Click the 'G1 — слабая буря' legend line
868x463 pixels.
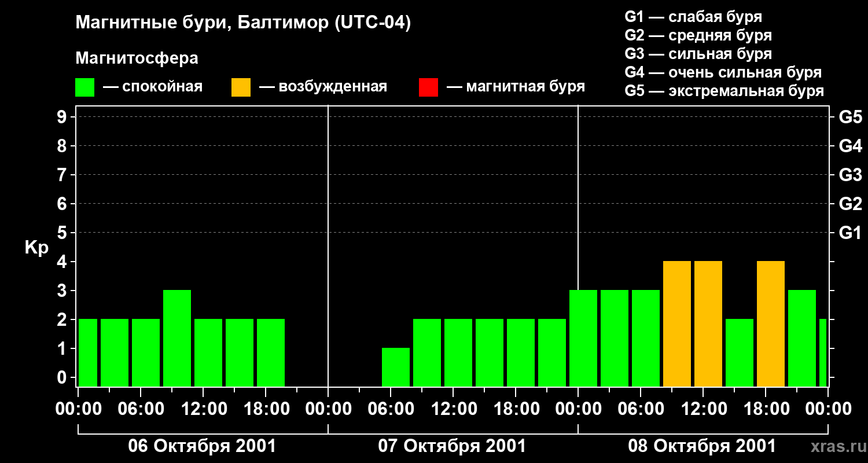[x=693, y=17]
